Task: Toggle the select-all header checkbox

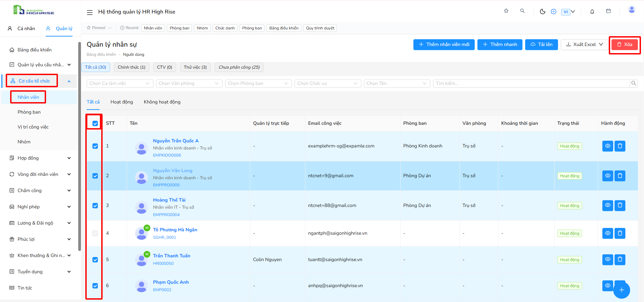Action: pos(95,123)
